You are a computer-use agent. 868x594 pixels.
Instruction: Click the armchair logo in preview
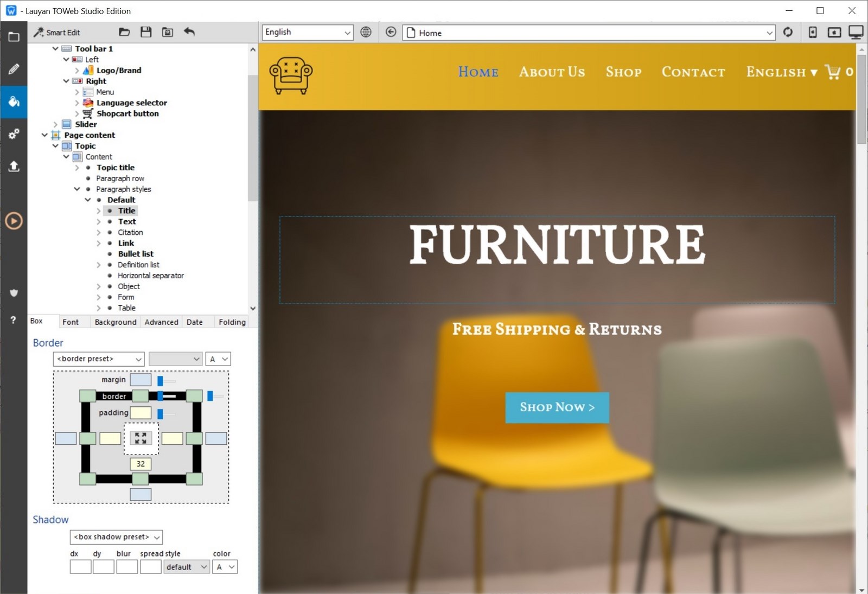(x=291, y=75)
